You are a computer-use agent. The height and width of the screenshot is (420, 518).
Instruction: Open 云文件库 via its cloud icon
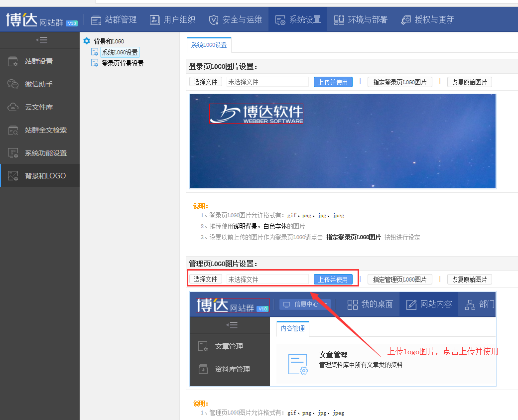[13, 107]
